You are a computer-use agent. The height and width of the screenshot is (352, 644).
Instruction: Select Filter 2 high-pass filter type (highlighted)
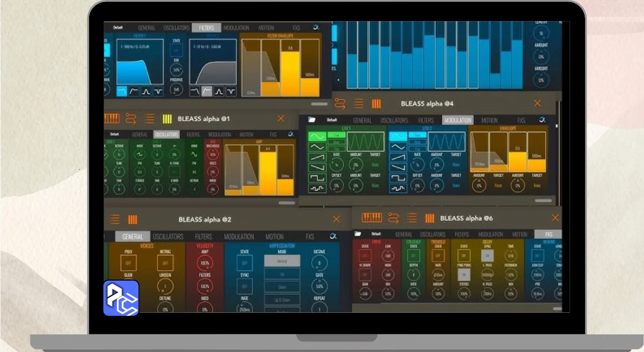(x=207, y=92)
